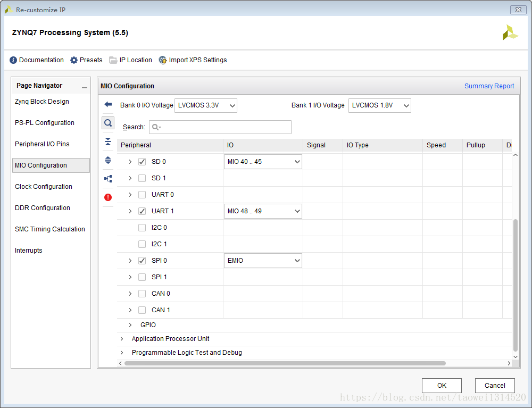Enable the UART 0 checkbox
Image resolution: width=532 pixels, height=408 pixels.
[142, 195]
